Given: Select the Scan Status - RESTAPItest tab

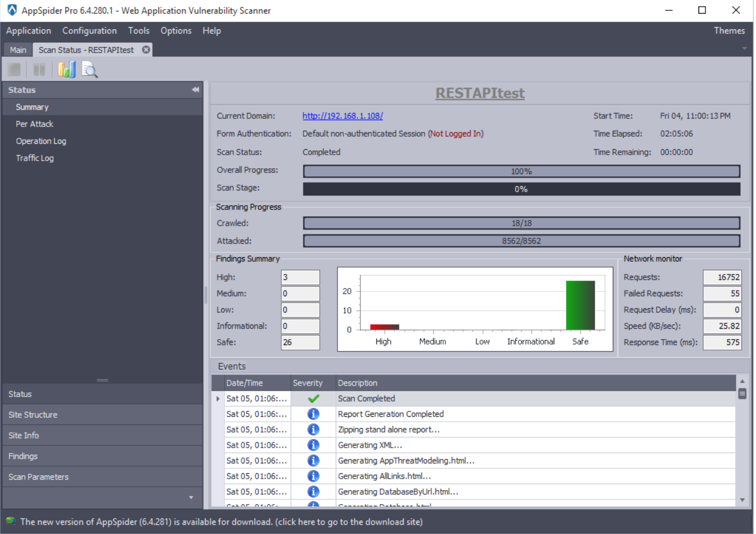Looking at the screenshot, I should (x=86, y=50).
